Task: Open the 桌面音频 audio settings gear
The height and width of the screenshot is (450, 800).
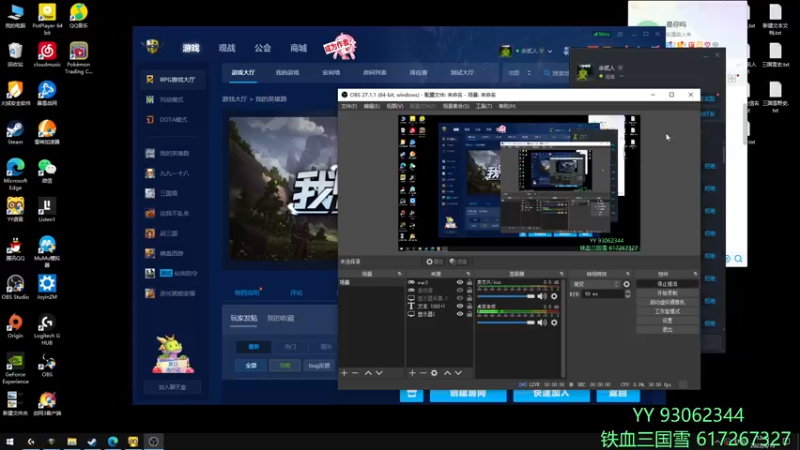Action: tap(554, 322)
